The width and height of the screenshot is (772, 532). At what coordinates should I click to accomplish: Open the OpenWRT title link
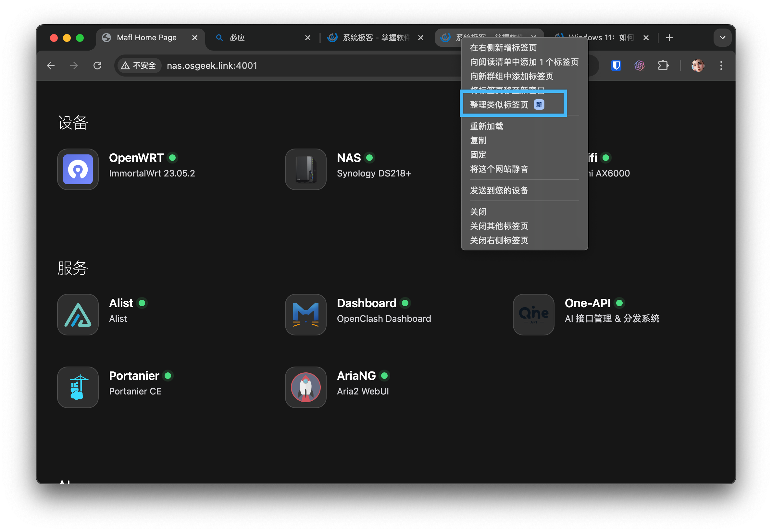[136, 158]
